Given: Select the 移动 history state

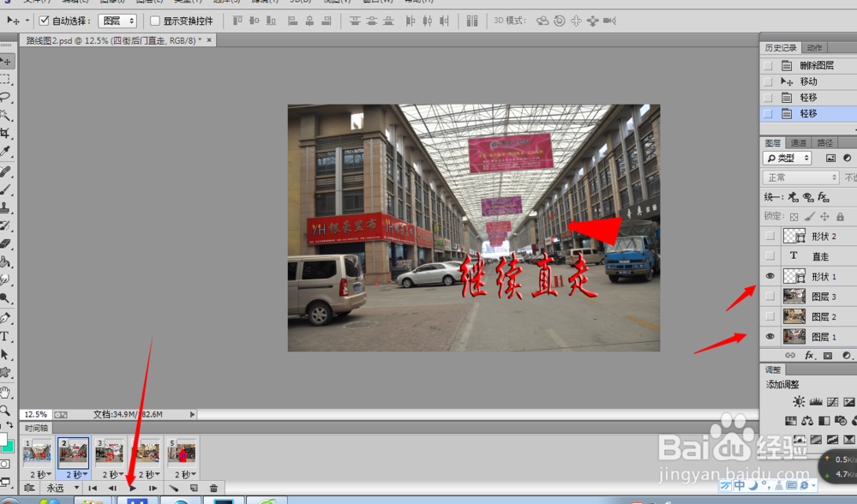Looking at the screenshot, I should 808,81.
